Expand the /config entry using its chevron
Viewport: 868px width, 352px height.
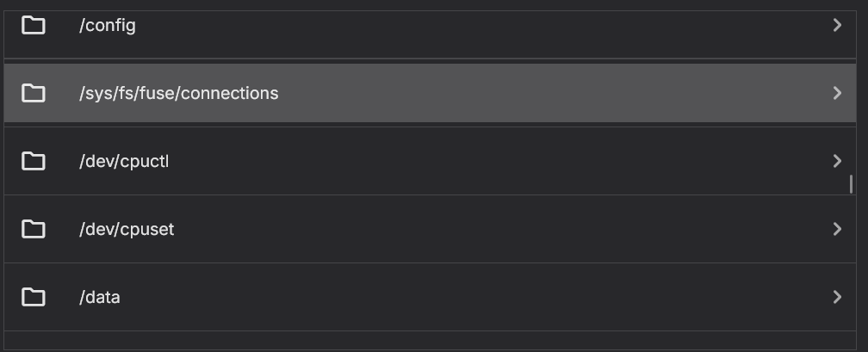(x=837, y=25)
